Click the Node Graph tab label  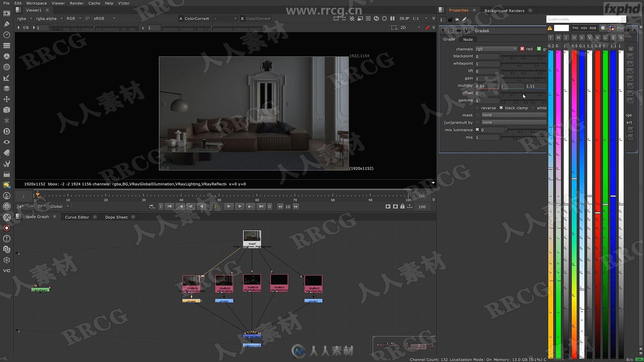point(37,217)
